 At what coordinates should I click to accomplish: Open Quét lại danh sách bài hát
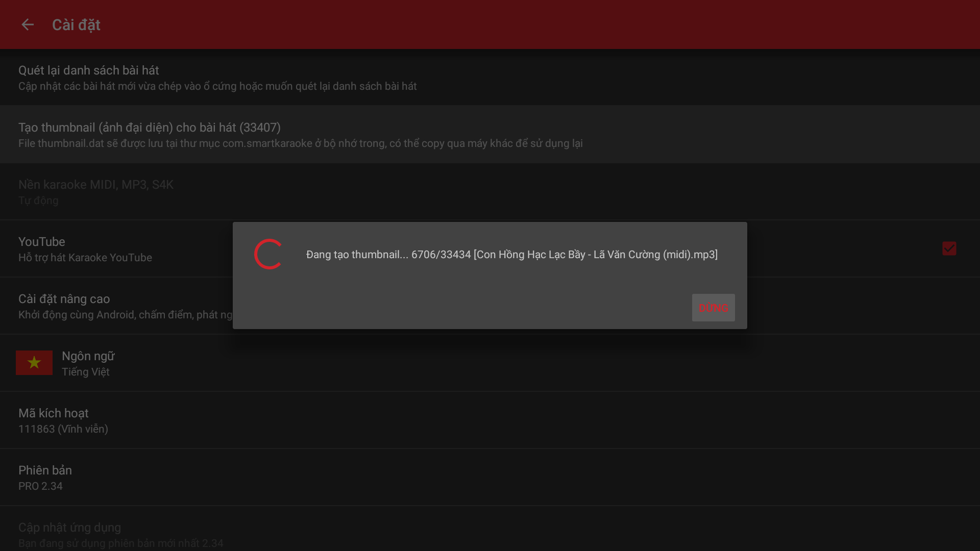click(x=490, y=78)
